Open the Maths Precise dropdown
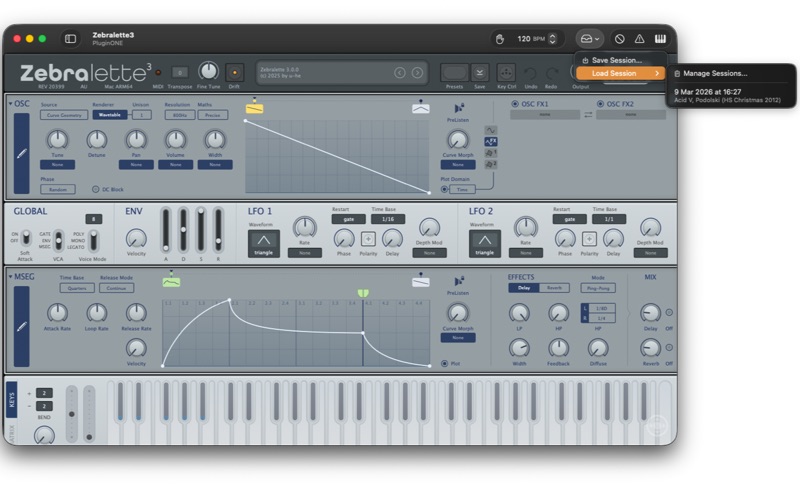The image size is (800, 500). [213, 115]
